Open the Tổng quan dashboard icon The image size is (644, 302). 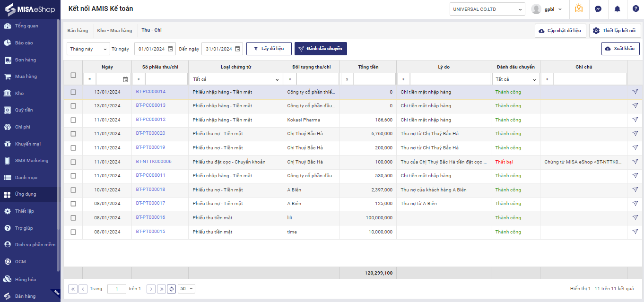(8, 26)
